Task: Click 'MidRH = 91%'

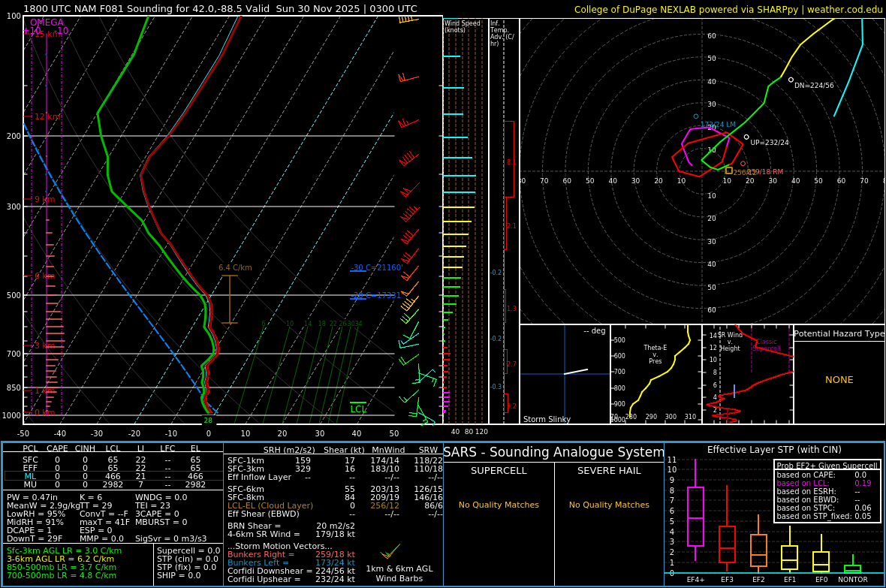Action: click(35, 522)
